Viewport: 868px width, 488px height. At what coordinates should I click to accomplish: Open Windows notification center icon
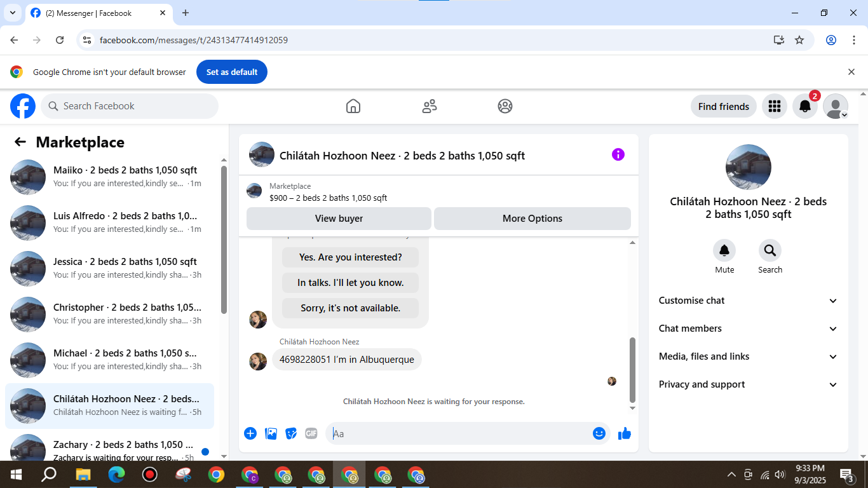click(847, 475)
